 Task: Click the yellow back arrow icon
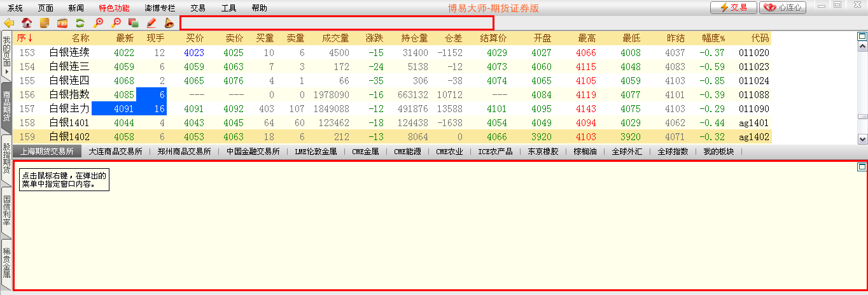[9, 23]
